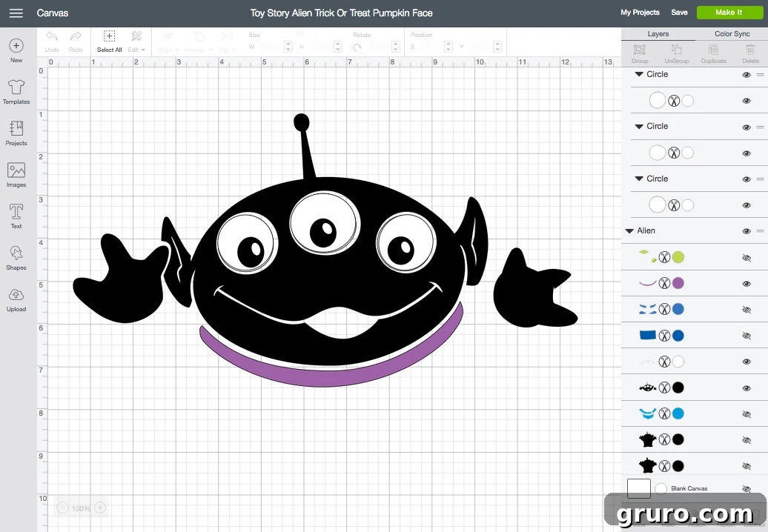Click the cut linetype icon of green layer
Viewport: 768px width, 532px height.
[x=664, y=257]
